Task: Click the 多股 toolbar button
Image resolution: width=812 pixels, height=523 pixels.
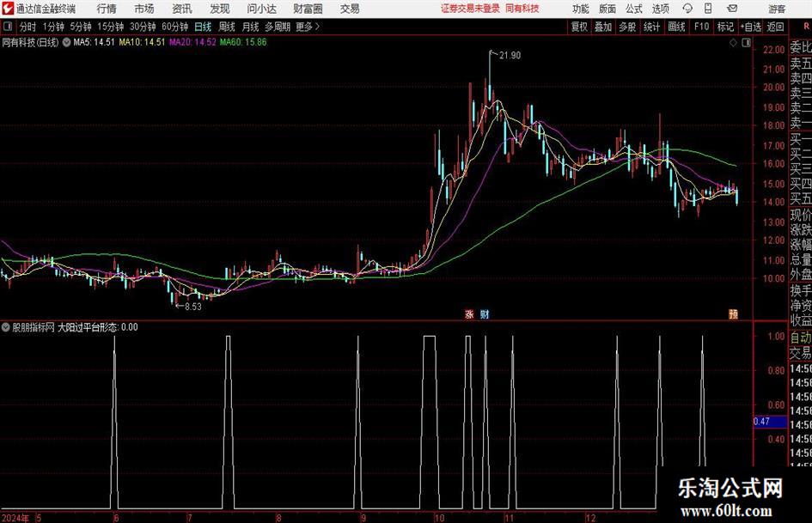Action: click(x=627, y=27)
